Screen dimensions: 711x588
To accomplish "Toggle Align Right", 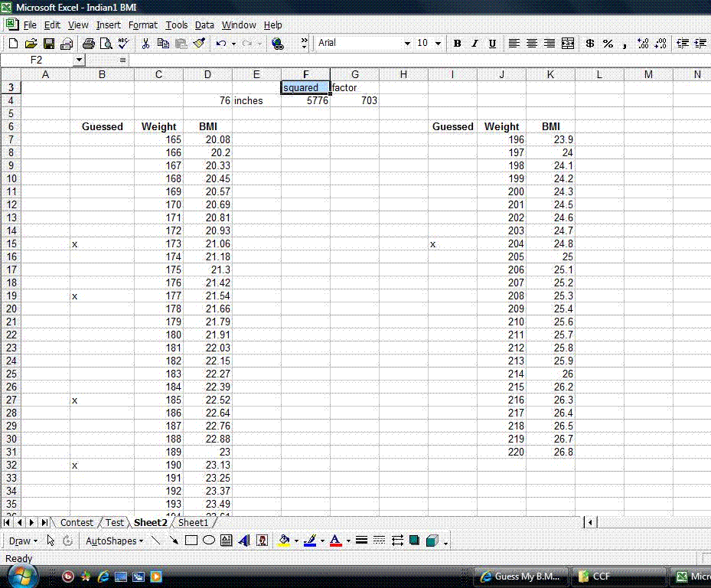I will (x=549, y=44).
